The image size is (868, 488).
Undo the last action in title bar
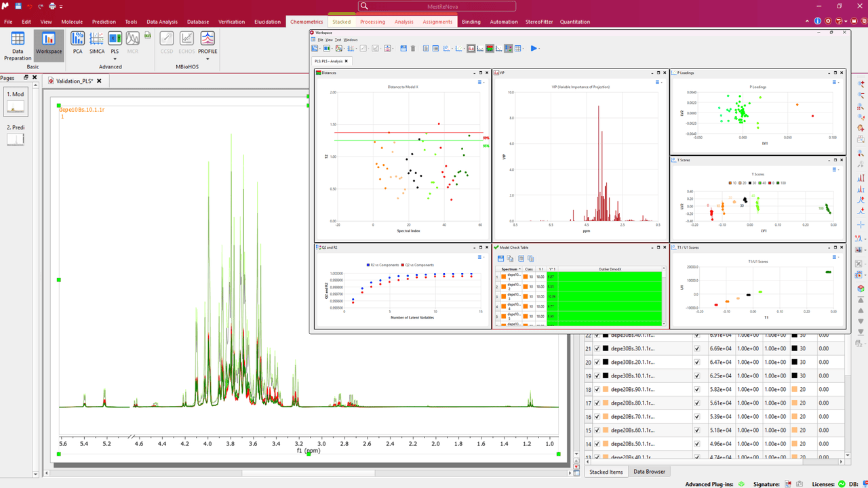29,6
